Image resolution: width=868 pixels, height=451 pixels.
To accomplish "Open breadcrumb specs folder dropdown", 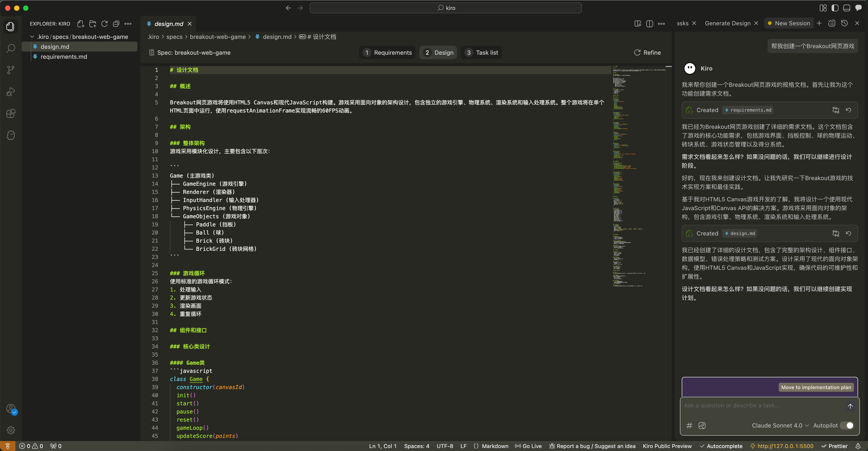I will 174,37.
